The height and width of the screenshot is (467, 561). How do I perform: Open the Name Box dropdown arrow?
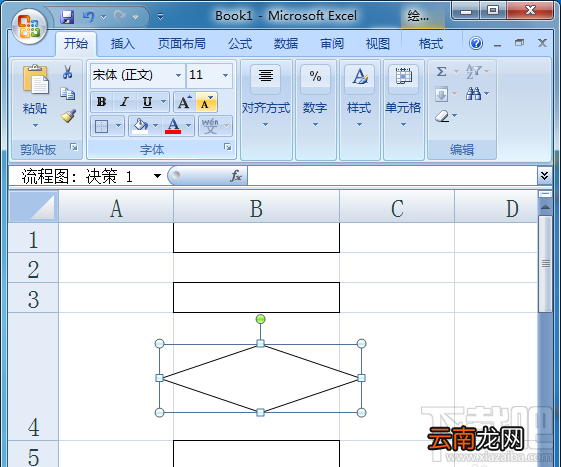point(157,176)
